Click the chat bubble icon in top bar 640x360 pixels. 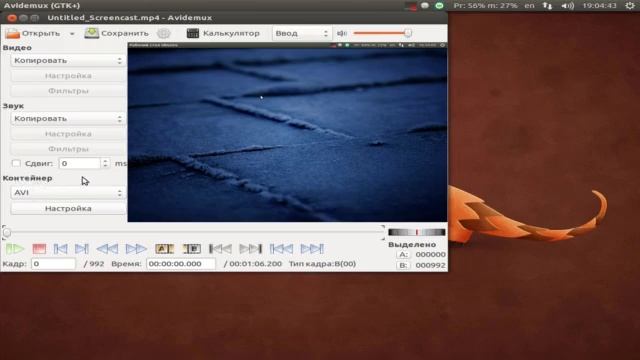[425, 6]
